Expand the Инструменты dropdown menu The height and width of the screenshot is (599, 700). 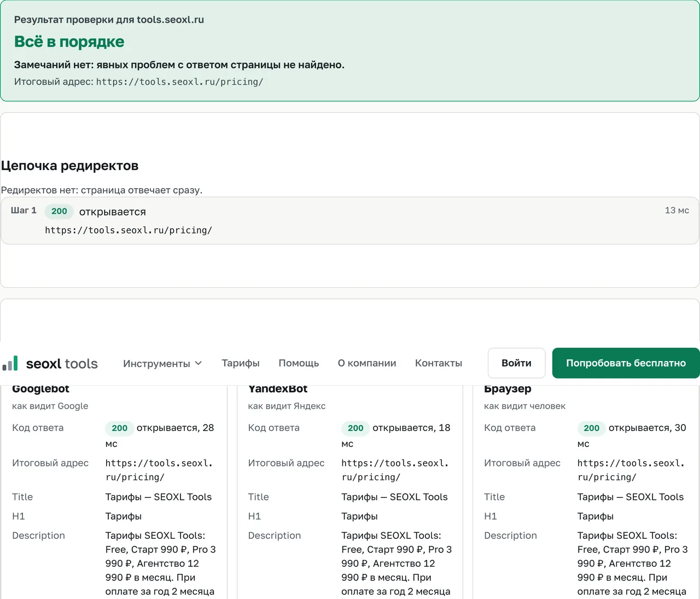162,363
